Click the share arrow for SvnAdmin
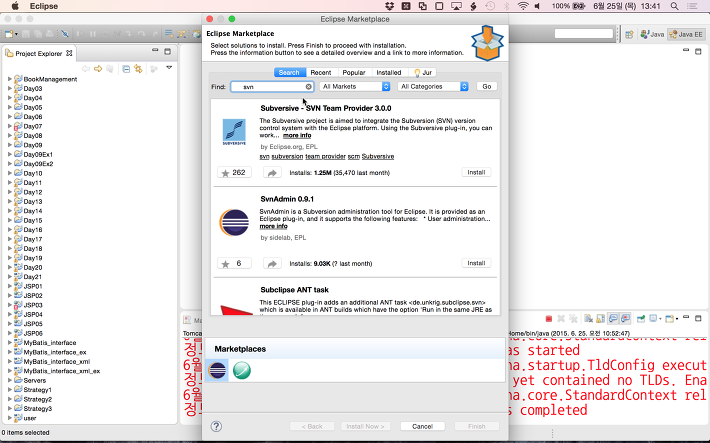Viewport: 710px width, 443px height. click(x=272, y=263)
